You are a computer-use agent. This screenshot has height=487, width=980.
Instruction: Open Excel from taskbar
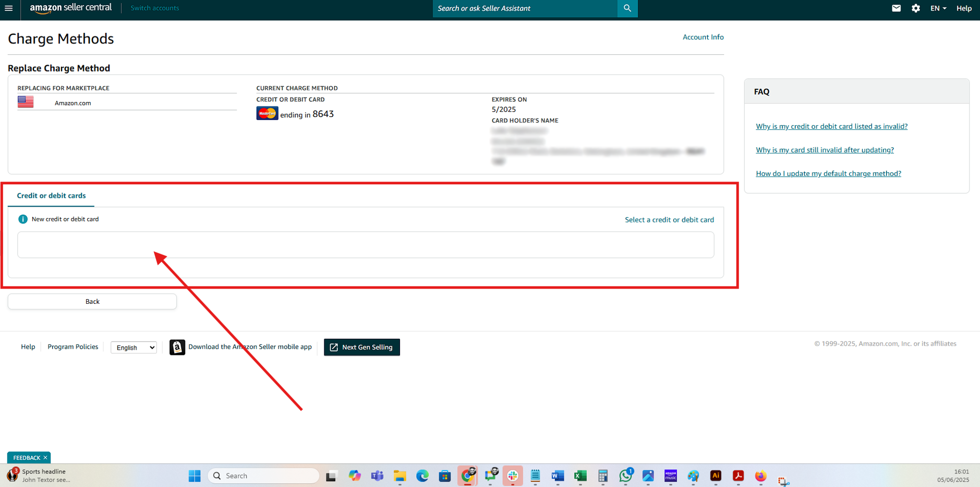coord(580,476)
